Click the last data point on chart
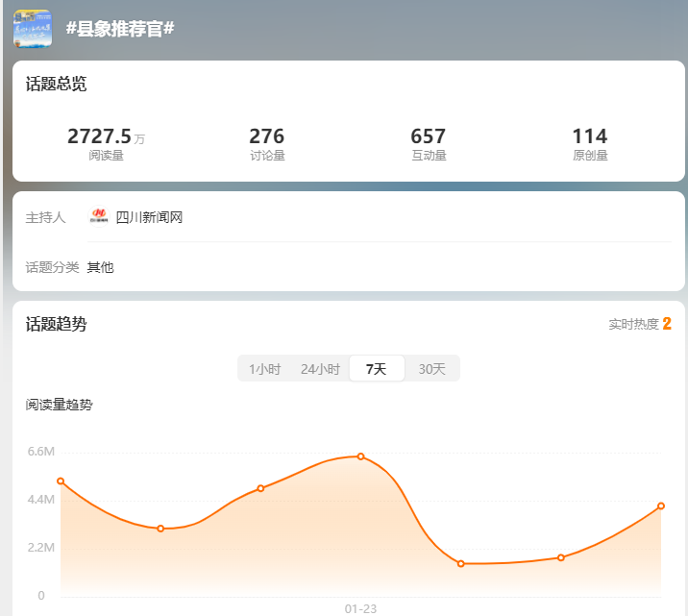 [x=661, y=505]
